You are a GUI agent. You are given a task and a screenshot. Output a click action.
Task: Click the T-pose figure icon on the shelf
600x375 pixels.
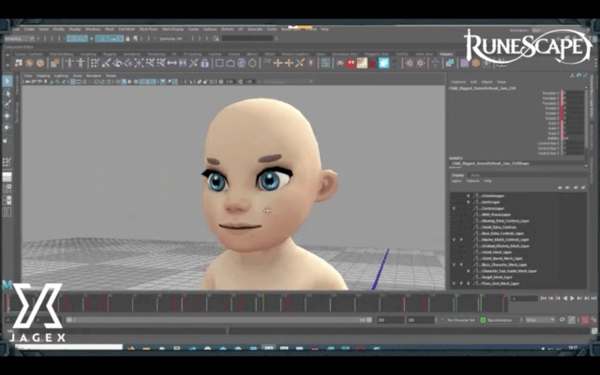tap(69, 63)
